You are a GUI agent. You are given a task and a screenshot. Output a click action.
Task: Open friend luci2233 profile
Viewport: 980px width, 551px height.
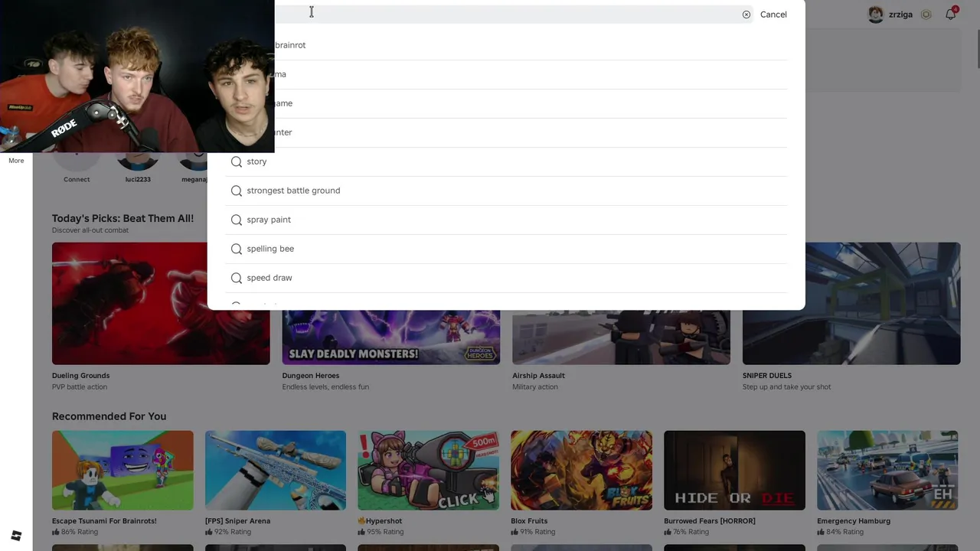(138, 168)
